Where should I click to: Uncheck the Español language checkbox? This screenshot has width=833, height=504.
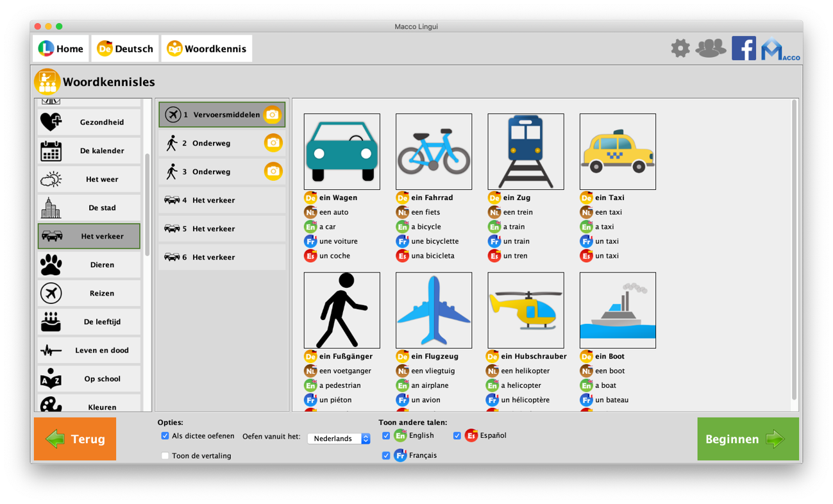457,436
